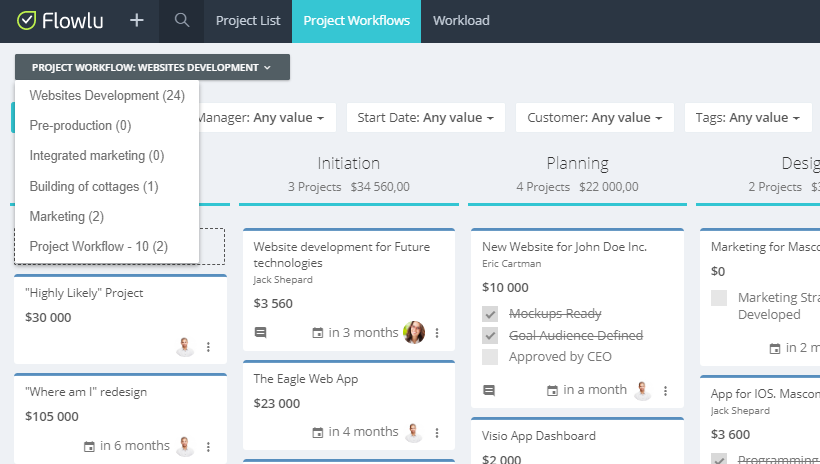The height and width of the screenshot is (464, 820).
Task: Open search with magnifier icon
Action: pos(181,20)
